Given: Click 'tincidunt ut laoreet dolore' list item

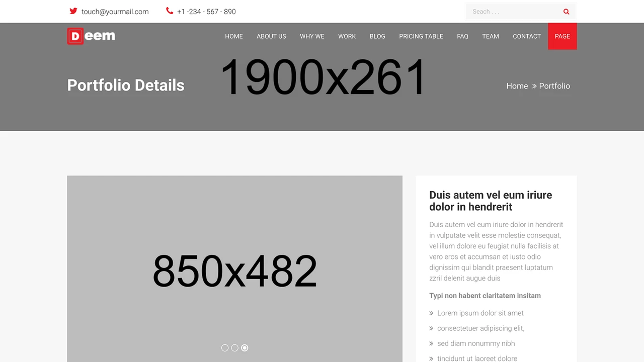Looking at the screenshot, I should point(477,358).
